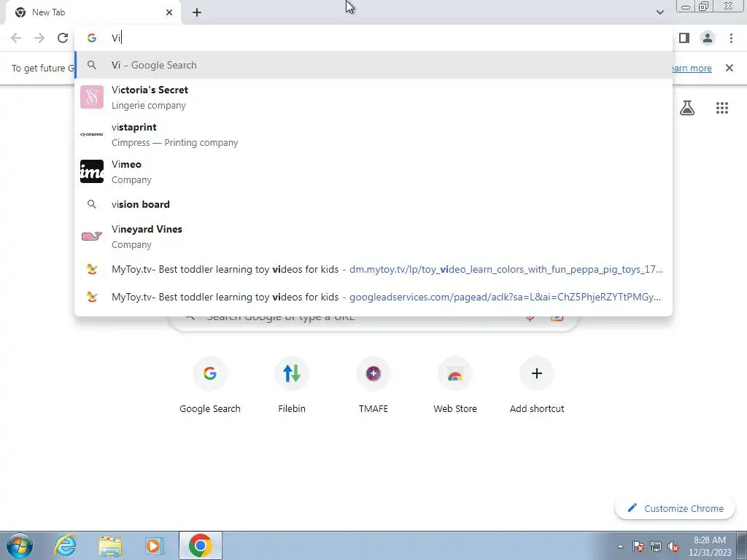Open the Filebin shortcut

[x=292, y=386]
